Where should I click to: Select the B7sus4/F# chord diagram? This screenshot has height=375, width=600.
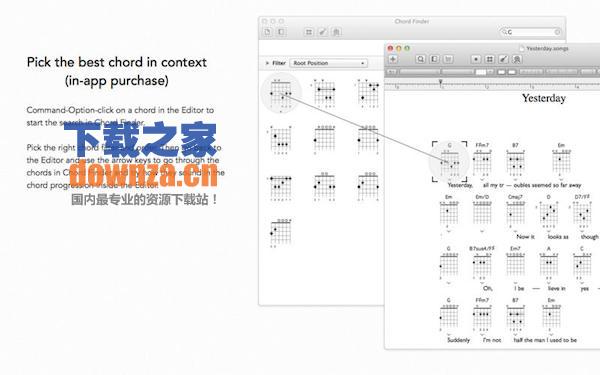pyautogui.click(x=482, y=263)
